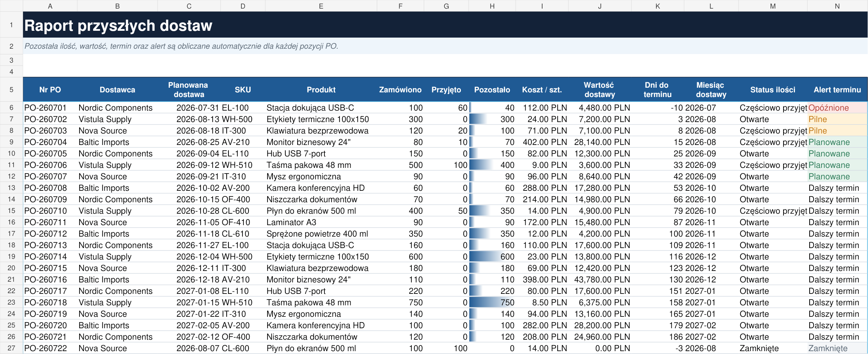The height and width of the screenshot is (354, 868).
Task: Select 'Otwarte' status in PO-260713 row
Action: point(773,245)
